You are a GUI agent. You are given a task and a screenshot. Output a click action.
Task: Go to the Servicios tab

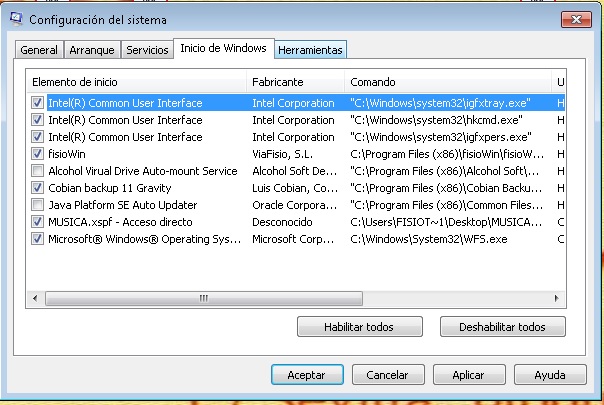[147, 50]
